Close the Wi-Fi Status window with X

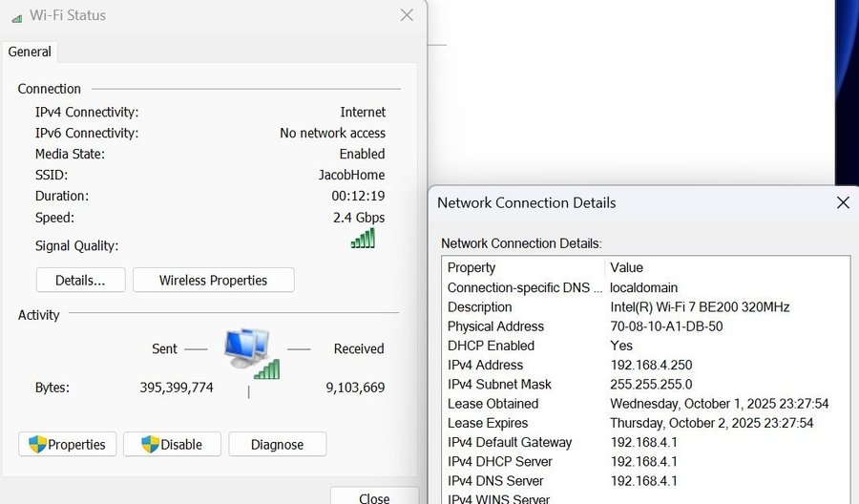407,15
